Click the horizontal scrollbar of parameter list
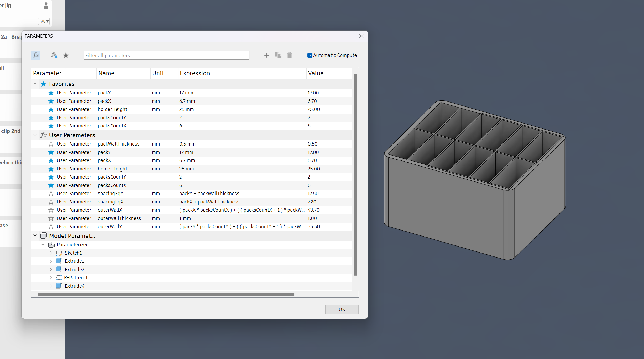Viewport: 644px width, 359px height. pyautogui.click(x=166, y=294)
